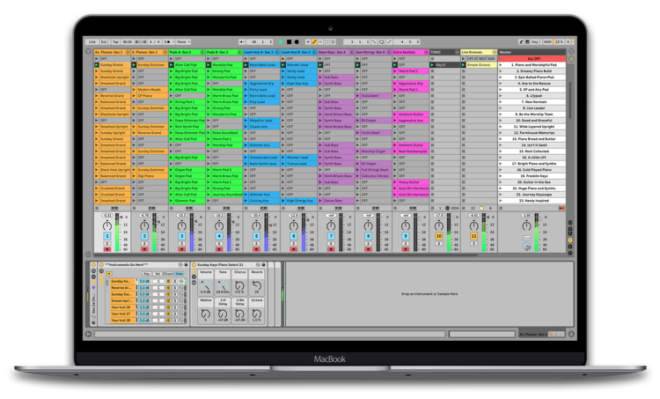Launch scene 20 in the Master track
This screenshot has height=399, width=660.
coord(500,182)
